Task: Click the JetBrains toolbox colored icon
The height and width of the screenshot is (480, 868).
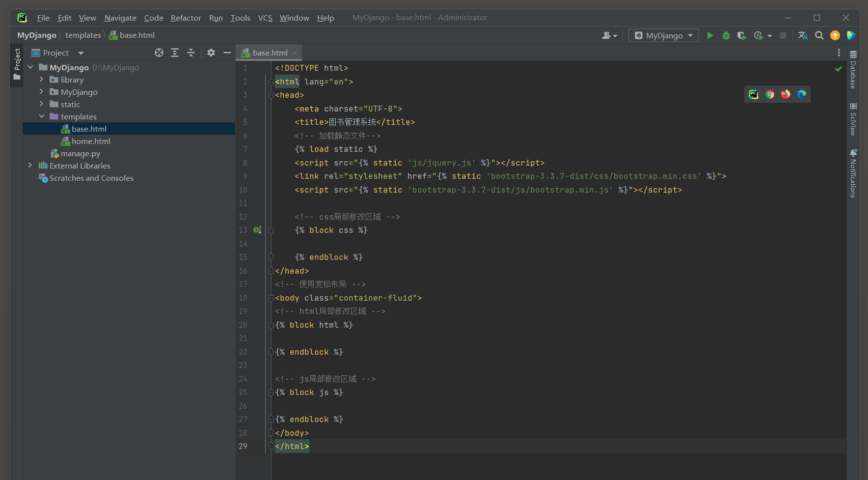Action: pyautogui.click(x=851, y=35)
